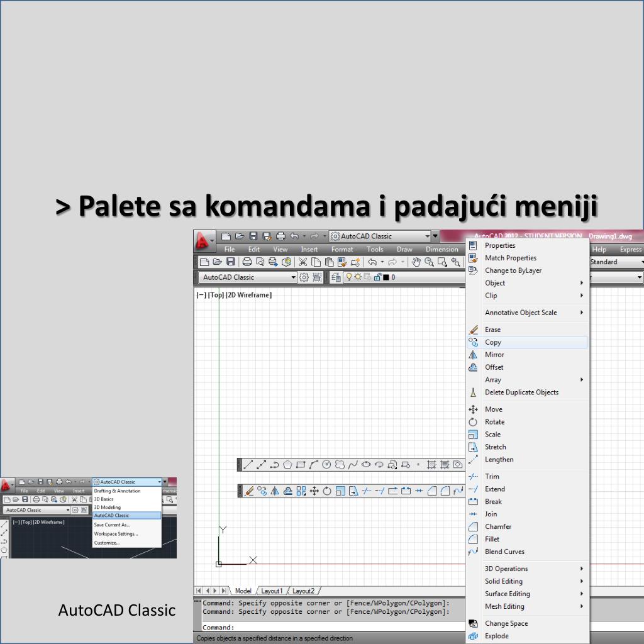Select Construction Line in floating Draw toolbar
Image resolution: width=644 pixels, height=644 pixels.
click(x=261, y=465)
